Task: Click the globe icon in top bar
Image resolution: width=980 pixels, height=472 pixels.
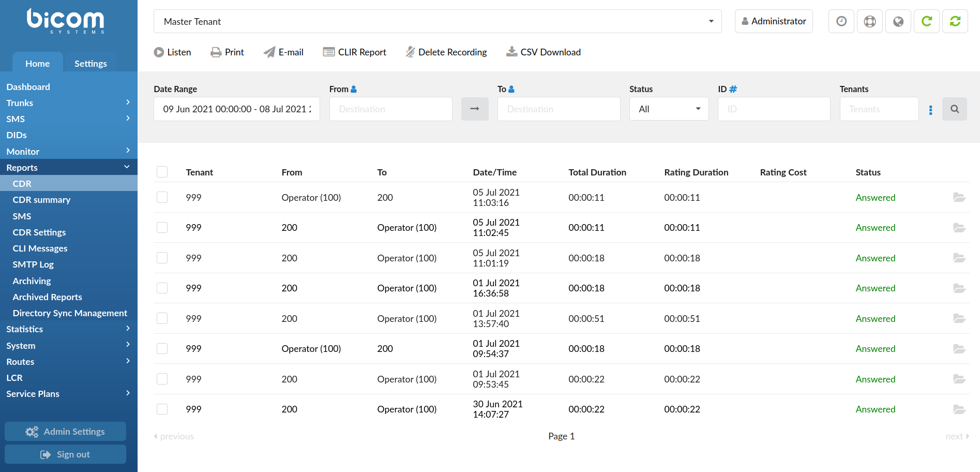Action: pos(898,21)
